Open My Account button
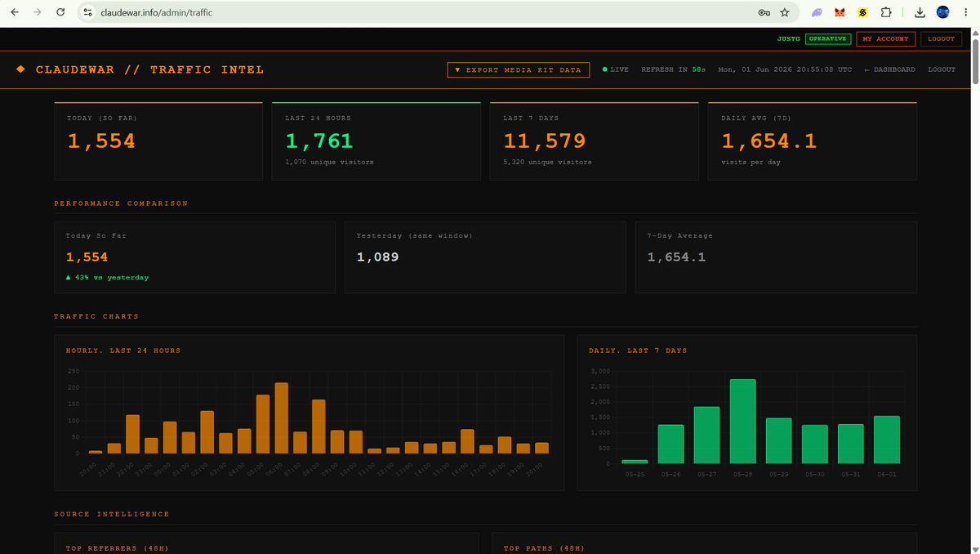The width and height of the screenshot is (980, 554). click(885, 38)
